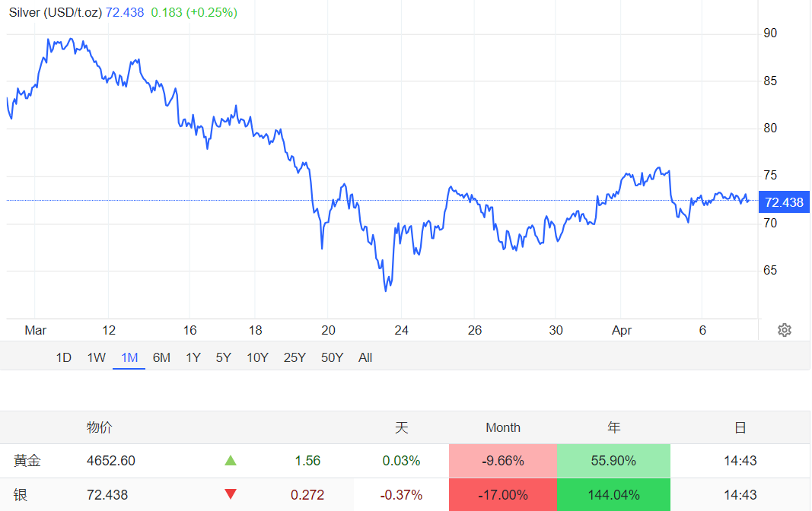812x511 pixels.
Task: Select the 1D time range
Action: [64, 357]
